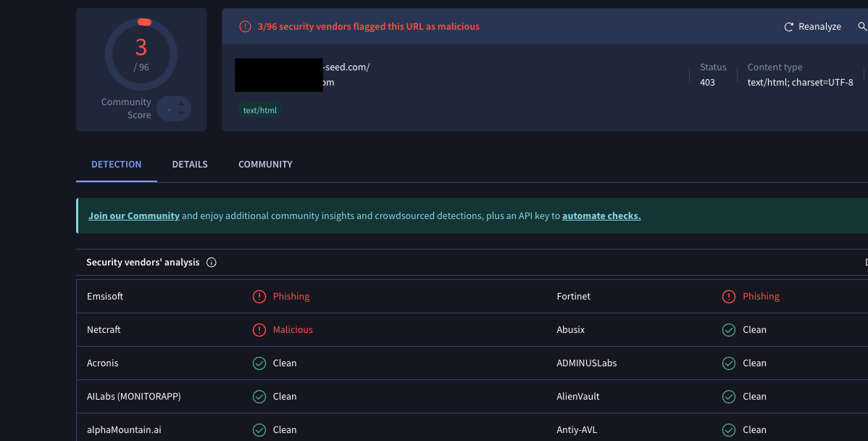Click AlienVault's clean checkmark icon

click(729, 397)
